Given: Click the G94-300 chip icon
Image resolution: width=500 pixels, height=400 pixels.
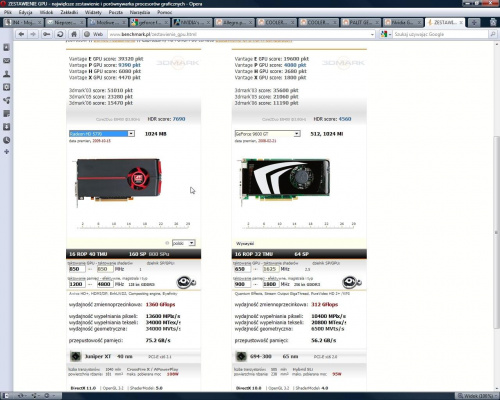Looking at the screenshot, I should [x=241, y=356].
